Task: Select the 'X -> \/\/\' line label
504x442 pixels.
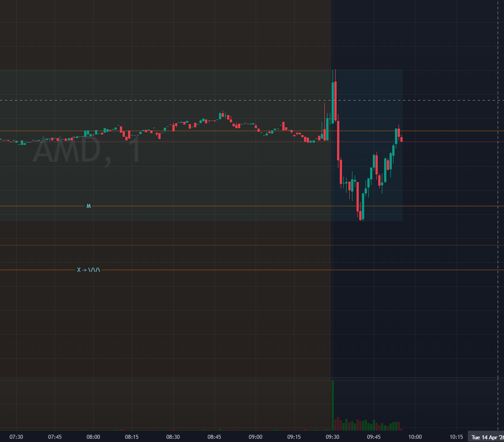Action: (x=89, y=270)
